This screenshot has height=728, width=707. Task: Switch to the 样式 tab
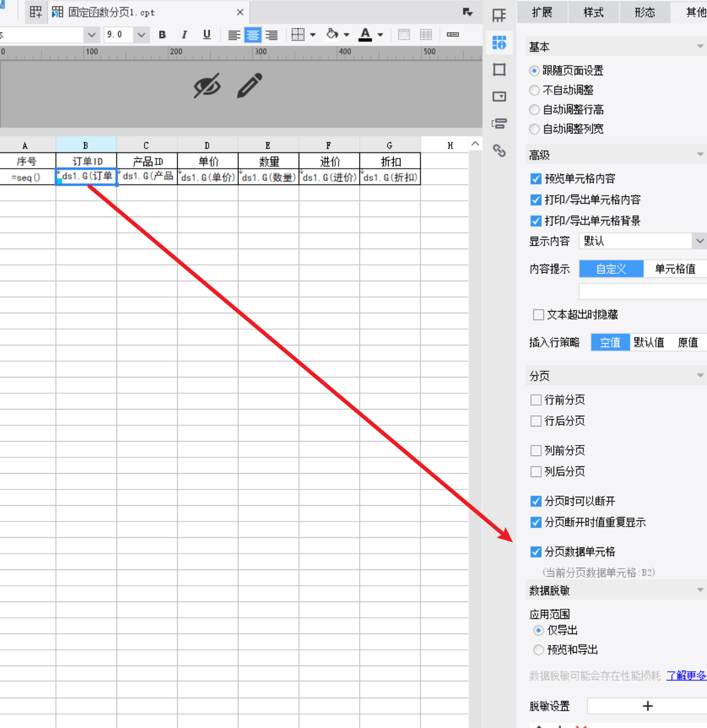coord(593,12)
